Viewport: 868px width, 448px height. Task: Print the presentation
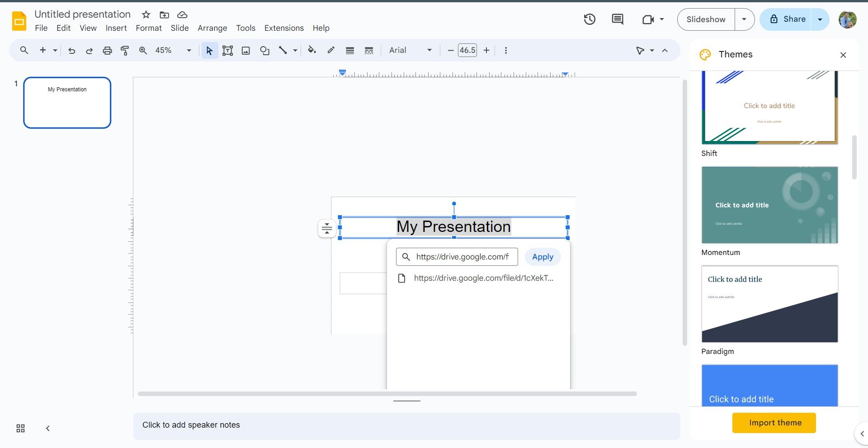[x=107, y=51]
